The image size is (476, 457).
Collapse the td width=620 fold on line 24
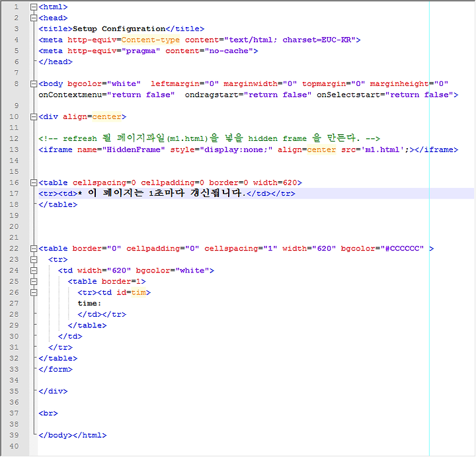pyautogui.click(x=34, y=270)
